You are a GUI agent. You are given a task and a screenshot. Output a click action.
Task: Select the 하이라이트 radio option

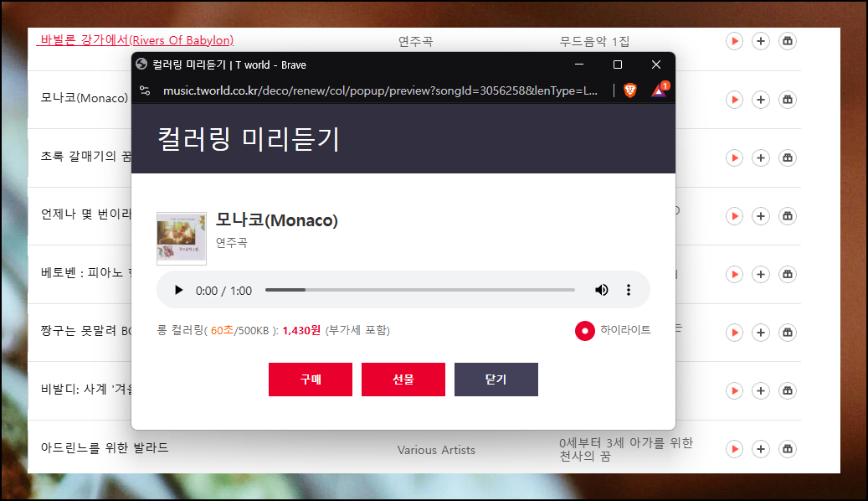[584, 331]
